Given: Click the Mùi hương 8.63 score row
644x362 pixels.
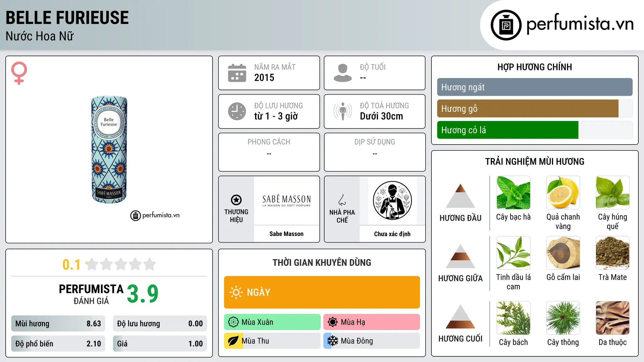Looking at the screenshot, I should coord(58,324).
